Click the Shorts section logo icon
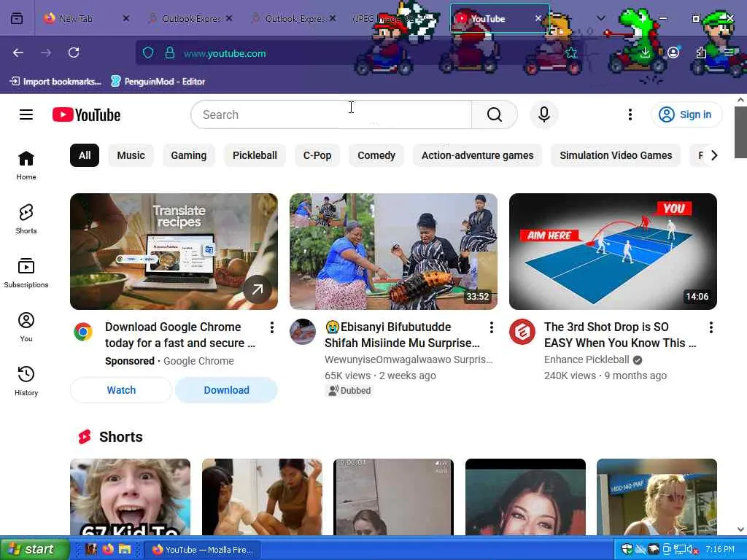The height and width of the screenshot is (560, 747). coord(85,437)
